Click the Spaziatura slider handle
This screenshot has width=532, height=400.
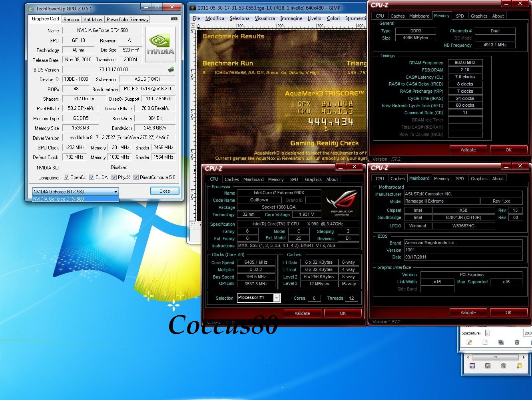point(487,333)
